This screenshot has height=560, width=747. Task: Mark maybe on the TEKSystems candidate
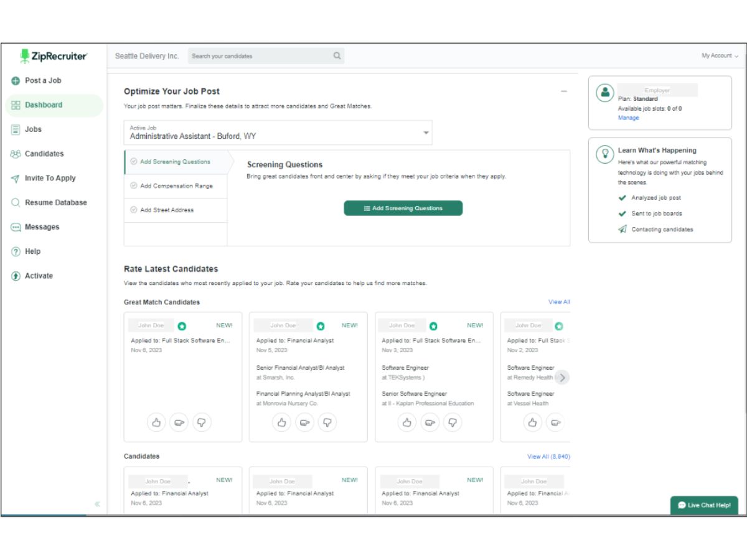(430, 422)
